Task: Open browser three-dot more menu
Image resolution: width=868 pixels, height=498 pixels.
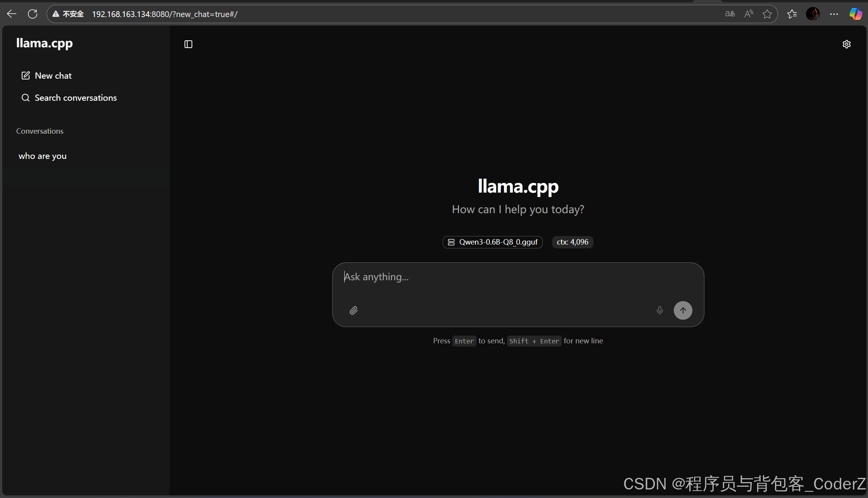Action: point(834,14)
